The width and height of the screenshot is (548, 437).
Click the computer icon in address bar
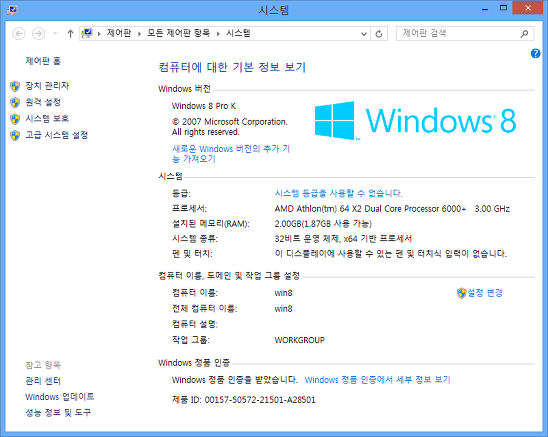tap(87, 34)
